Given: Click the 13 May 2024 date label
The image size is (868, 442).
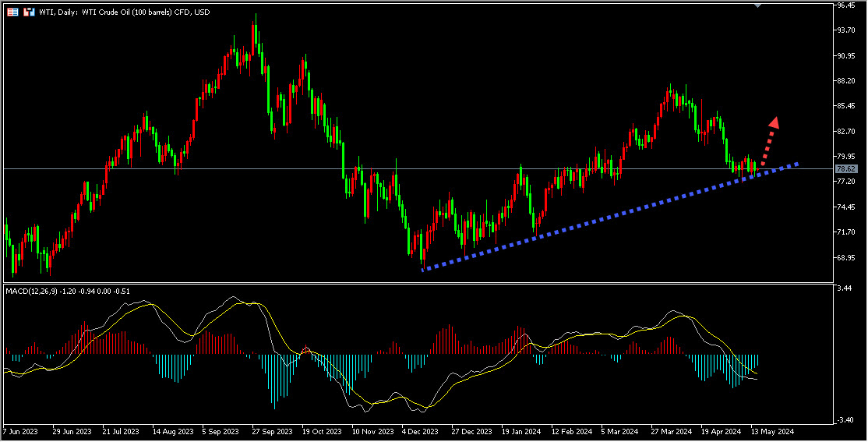Looking at the screenshot, I should click(x=772, y=431).
